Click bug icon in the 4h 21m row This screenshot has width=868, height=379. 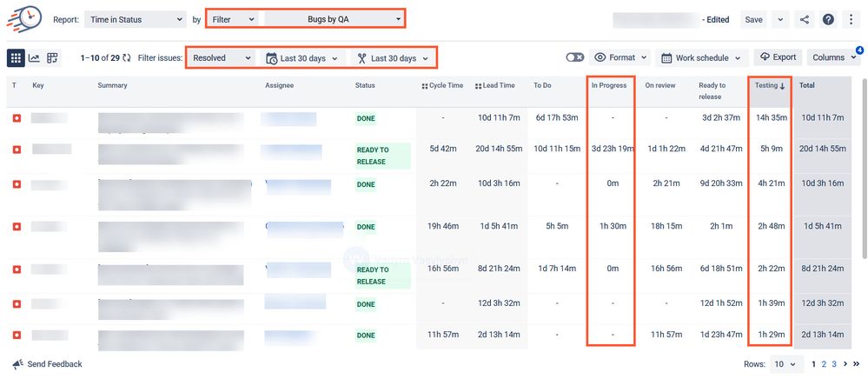tap(17, 184)
